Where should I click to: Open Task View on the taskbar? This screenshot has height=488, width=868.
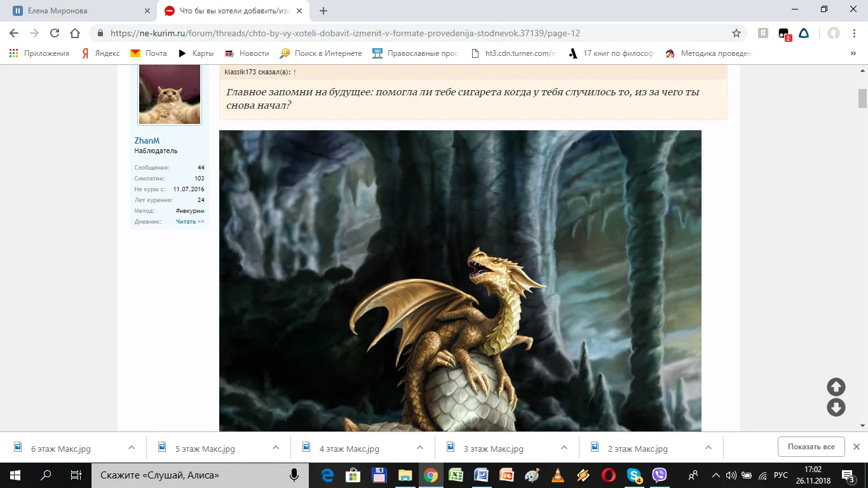click(x=76, y=475)
